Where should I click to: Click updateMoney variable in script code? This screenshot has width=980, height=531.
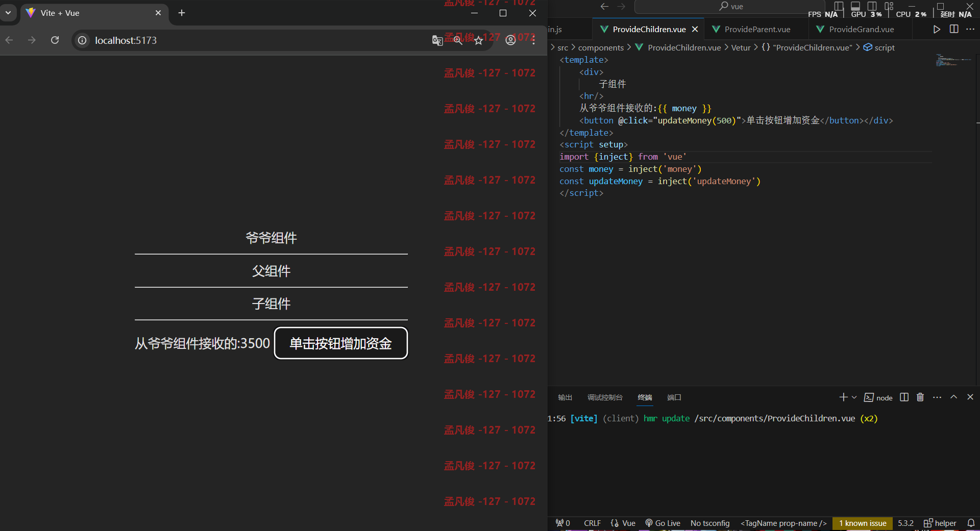coord(616,181)
